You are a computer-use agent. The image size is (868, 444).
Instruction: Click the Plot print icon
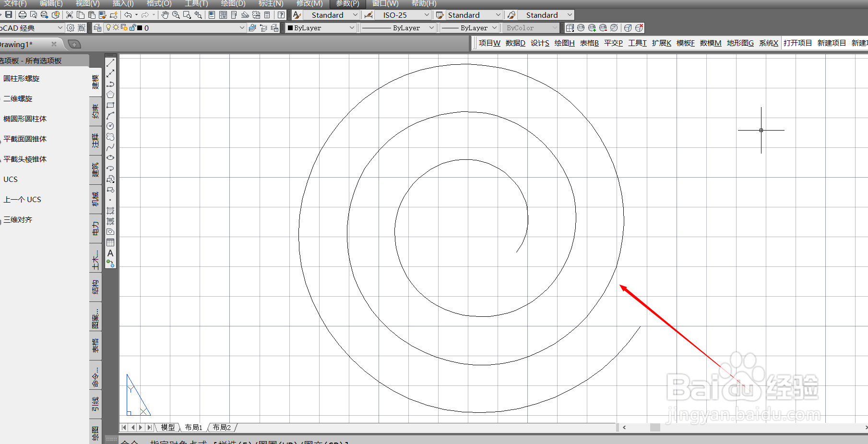22,15
